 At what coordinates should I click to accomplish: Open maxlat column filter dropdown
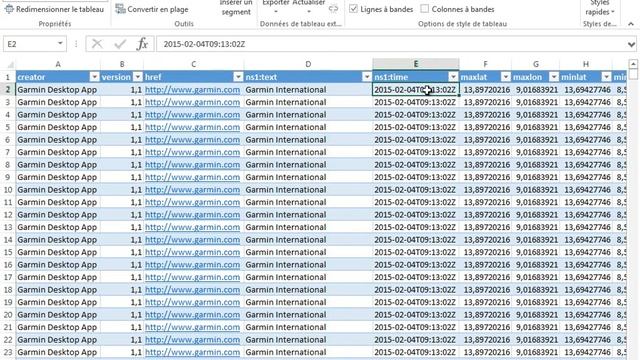click(506, 77)
